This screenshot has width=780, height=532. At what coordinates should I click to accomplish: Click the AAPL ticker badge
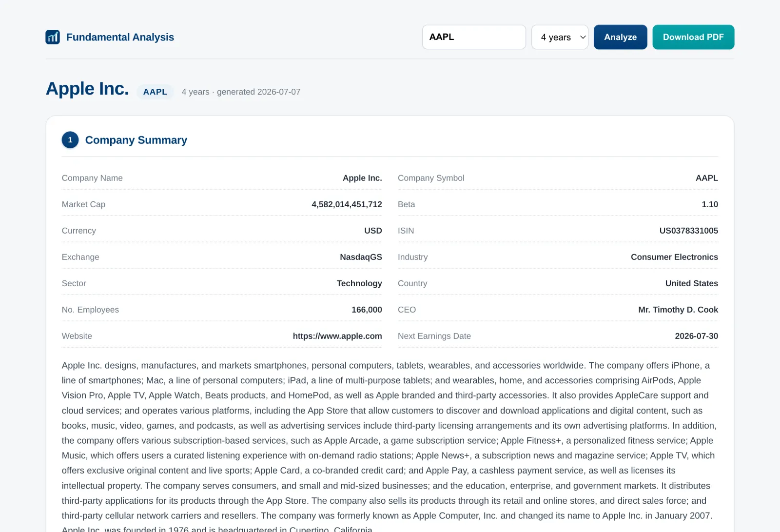tap(155, 92)
